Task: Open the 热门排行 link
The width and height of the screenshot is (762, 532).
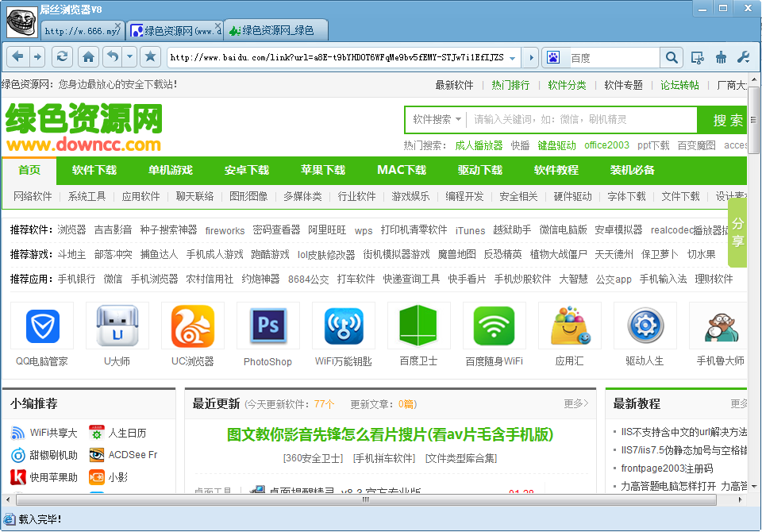Action: pyautogui.click(x=510, y=85)
